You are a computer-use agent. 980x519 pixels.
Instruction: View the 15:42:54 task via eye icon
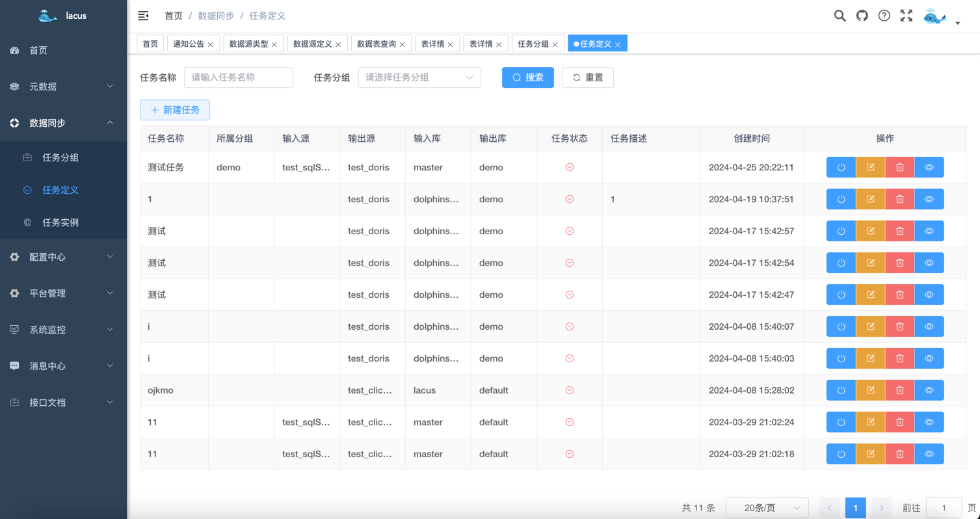[x=929, y=263]
